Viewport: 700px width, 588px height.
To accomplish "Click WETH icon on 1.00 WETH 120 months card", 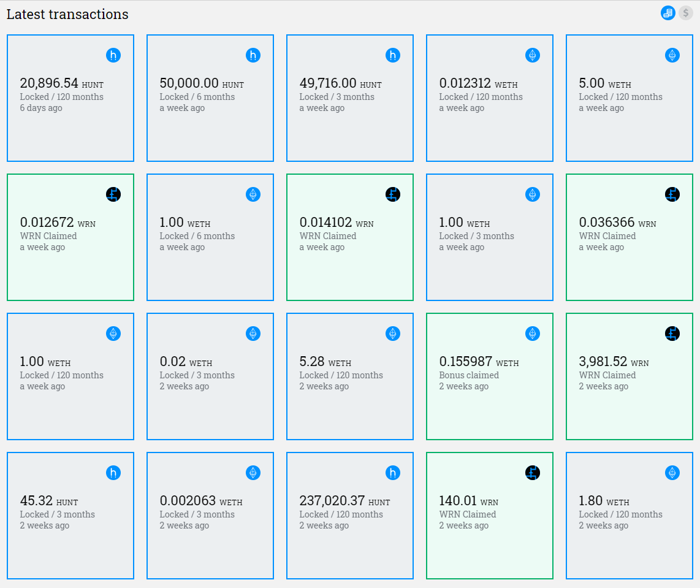I will (113, 334).
